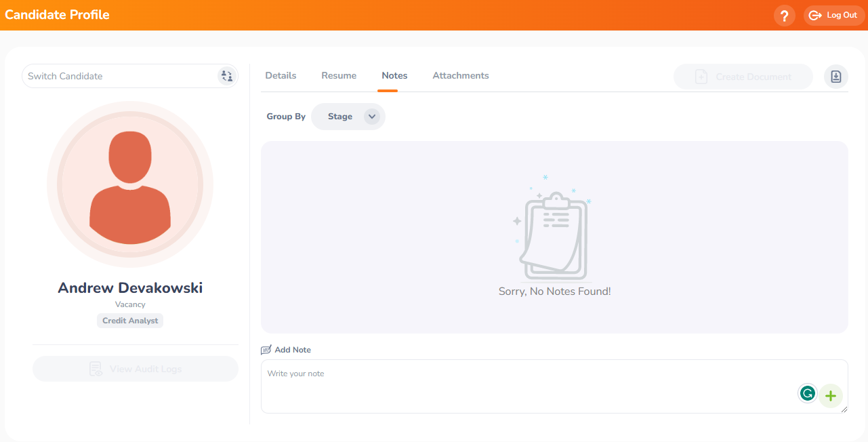Expand the Stage selector chevron

(371, 117)
